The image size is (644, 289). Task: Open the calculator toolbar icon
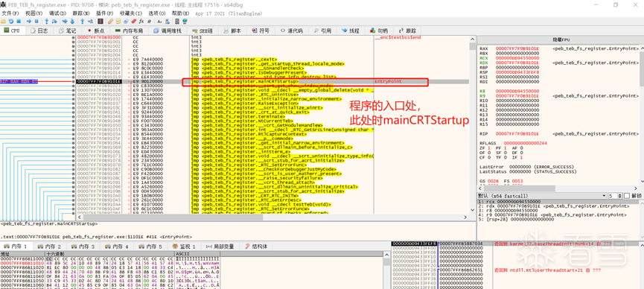(x=177, y=21)
